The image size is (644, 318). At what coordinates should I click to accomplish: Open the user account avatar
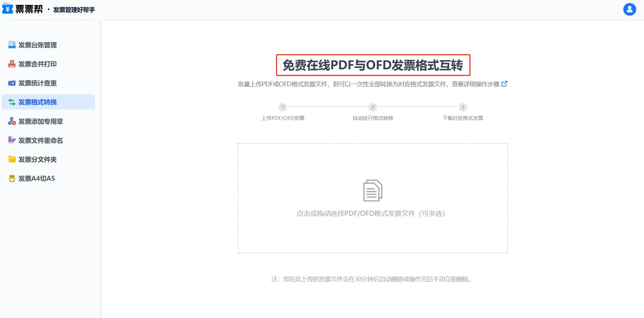click(629, 10)
